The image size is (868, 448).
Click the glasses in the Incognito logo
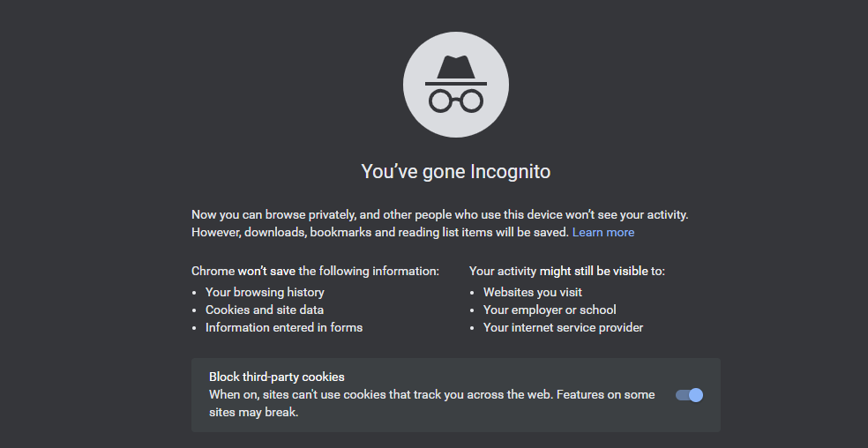point(455,100)
